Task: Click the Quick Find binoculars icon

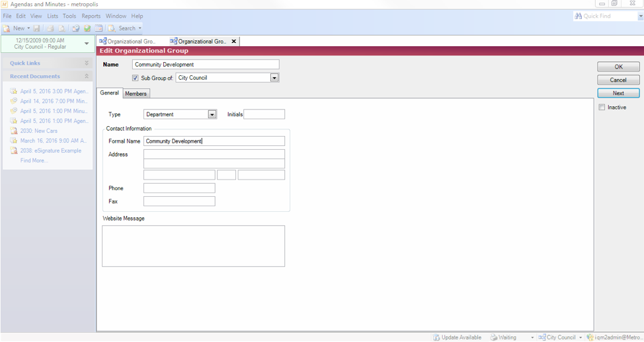Action: (579, 16)
